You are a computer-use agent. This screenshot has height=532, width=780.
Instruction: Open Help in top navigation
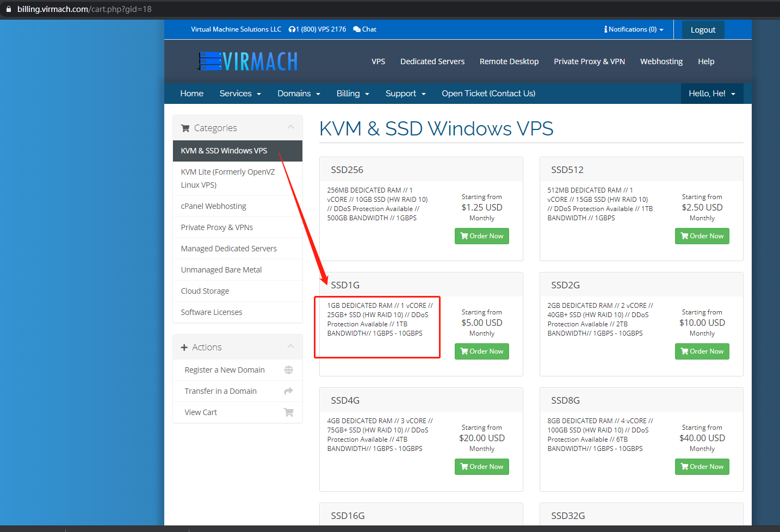tap(706, 61)
